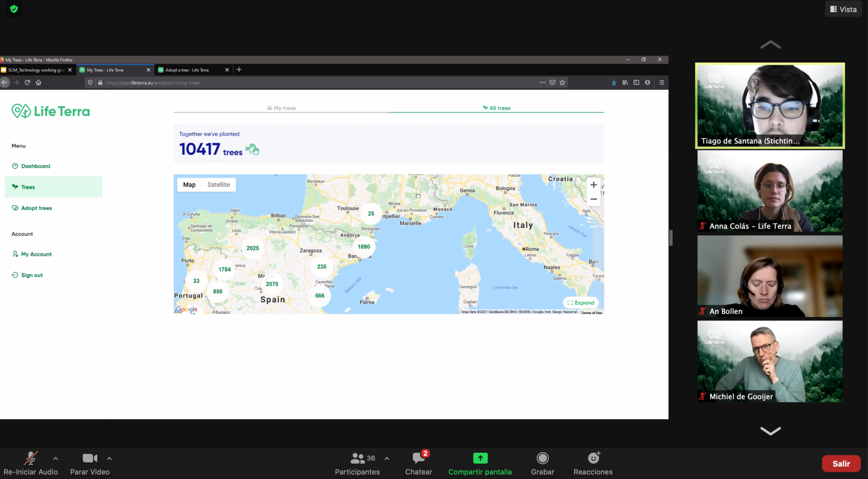
Task: Open video options arrow next to camera
Action: pyautogui.click(x=109, y=458)
